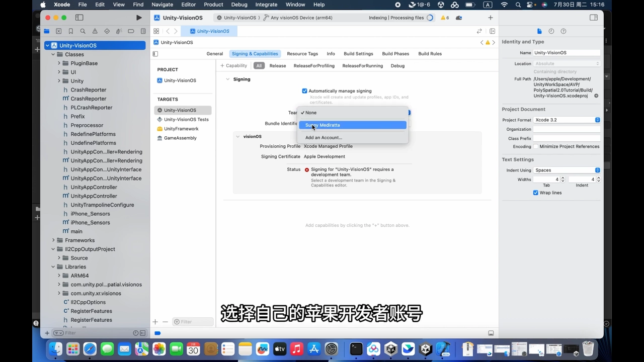Switch to the Build Settings tab

point(358,54)
